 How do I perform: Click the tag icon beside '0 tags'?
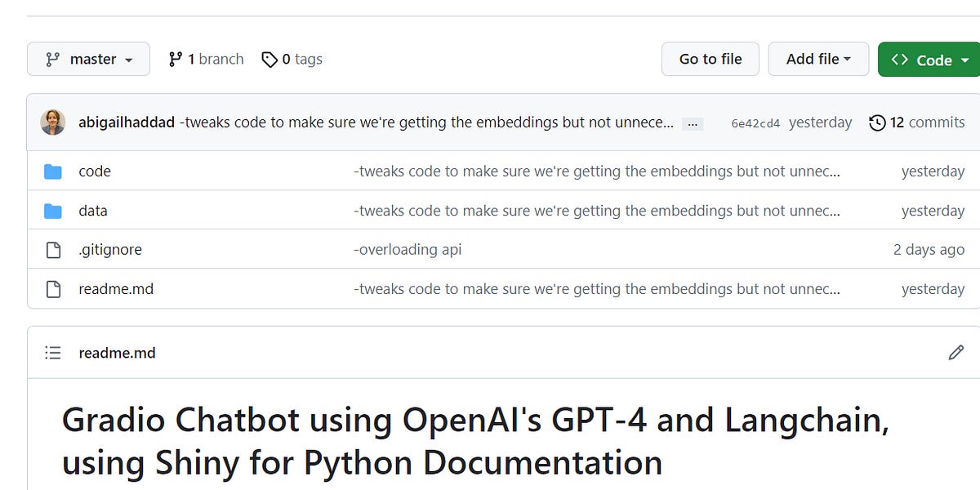270,59
